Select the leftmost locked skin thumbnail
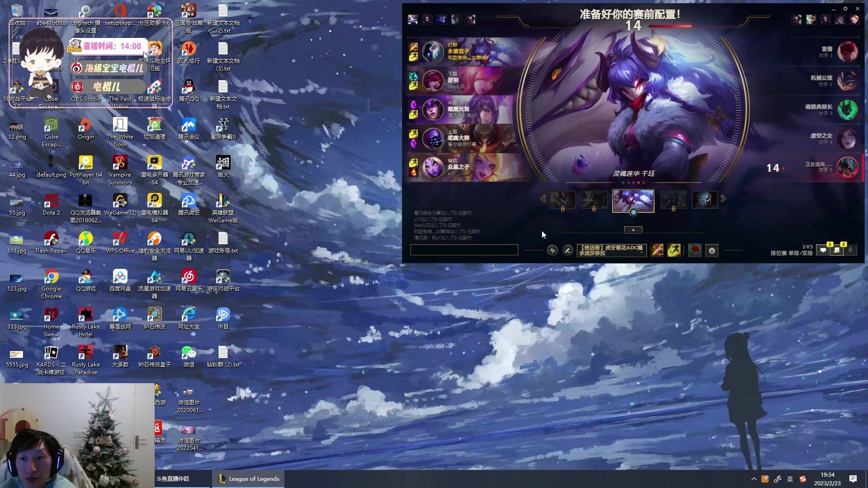The image size is (868, 488). click(563, 200)
